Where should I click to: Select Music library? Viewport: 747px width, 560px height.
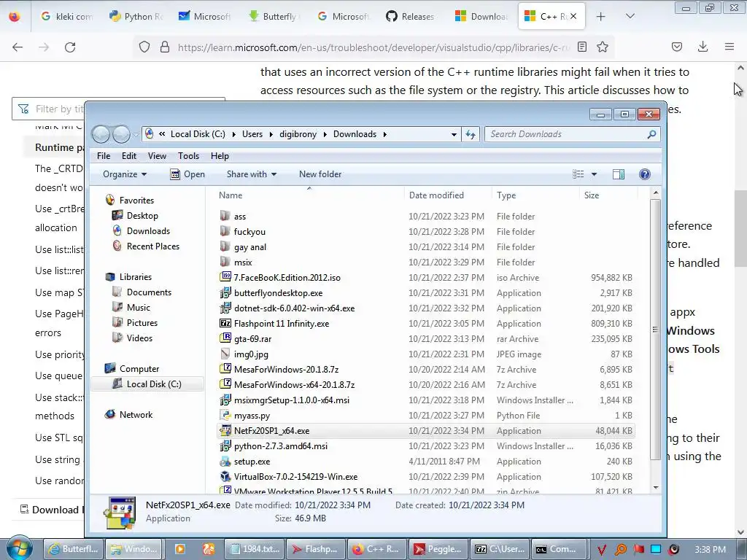(x=138, y=308)
